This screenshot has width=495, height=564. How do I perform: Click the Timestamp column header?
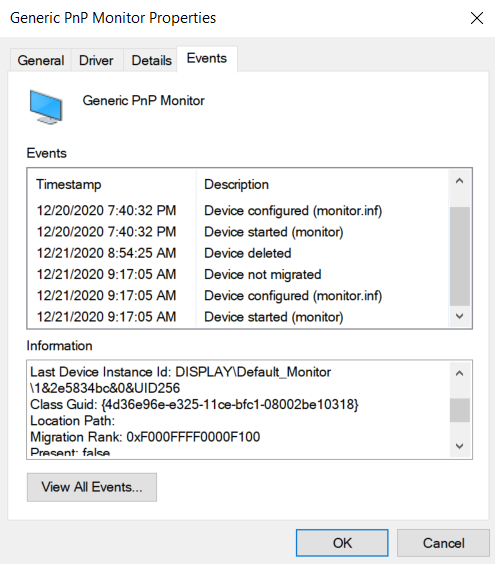pyautogui.click(x=113, y=185)
